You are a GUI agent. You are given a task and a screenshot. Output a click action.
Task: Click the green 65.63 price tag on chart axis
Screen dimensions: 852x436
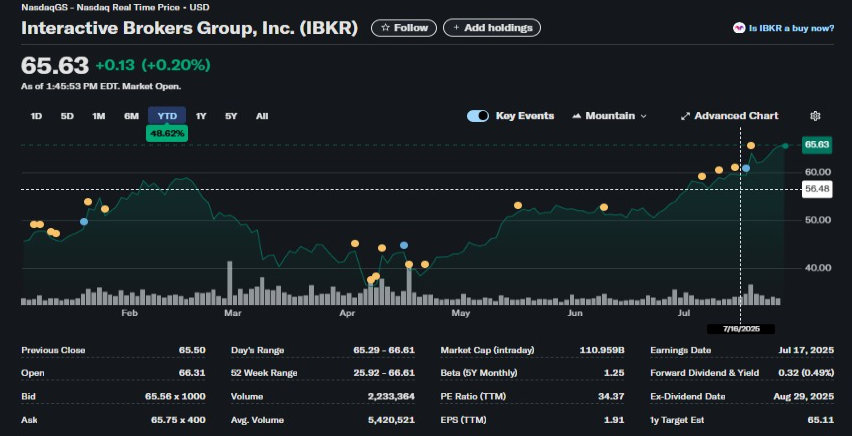point(817,145)
